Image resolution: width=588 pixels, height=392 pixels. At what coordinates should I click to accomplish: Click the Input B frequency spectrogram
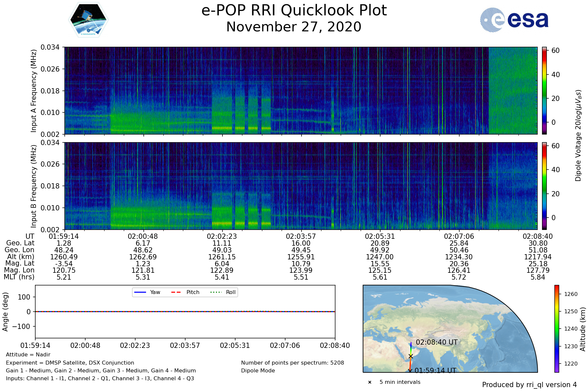pyautogui.click(x=301, y=186)
